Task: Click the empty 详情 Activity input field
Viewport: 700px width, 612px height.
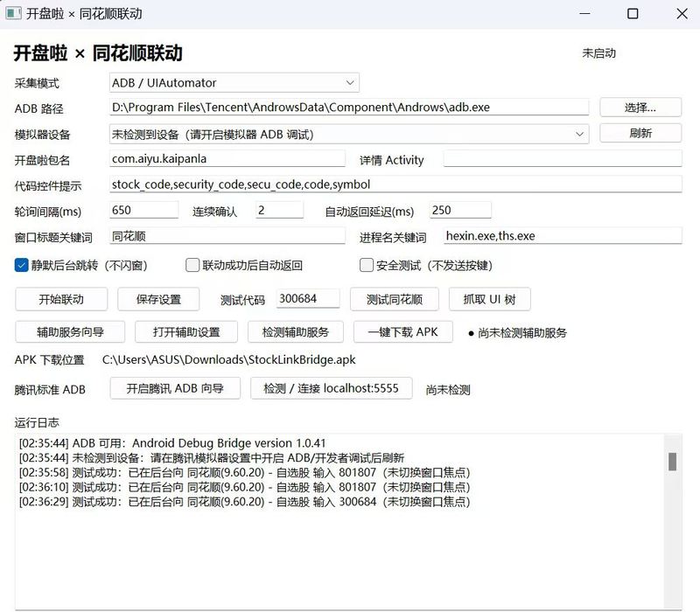Action: [x=563, y=158]
